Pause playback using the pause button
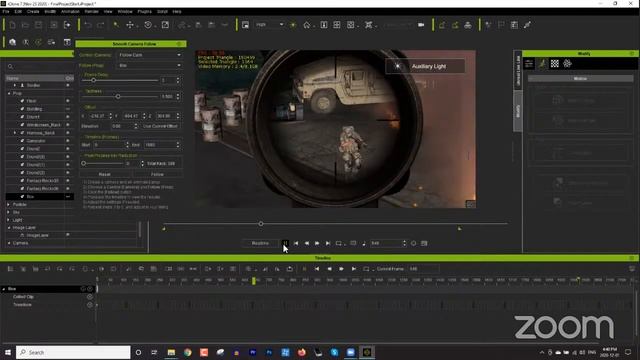The height and width of the screenshot is (360, 640). click(x=285, y=243)
